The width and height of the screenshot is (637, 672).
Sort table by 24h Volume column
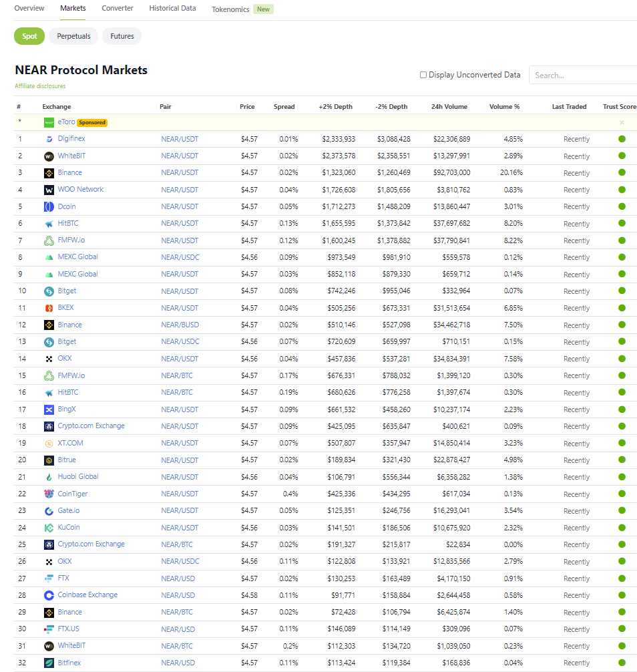[x=449, y=107]
